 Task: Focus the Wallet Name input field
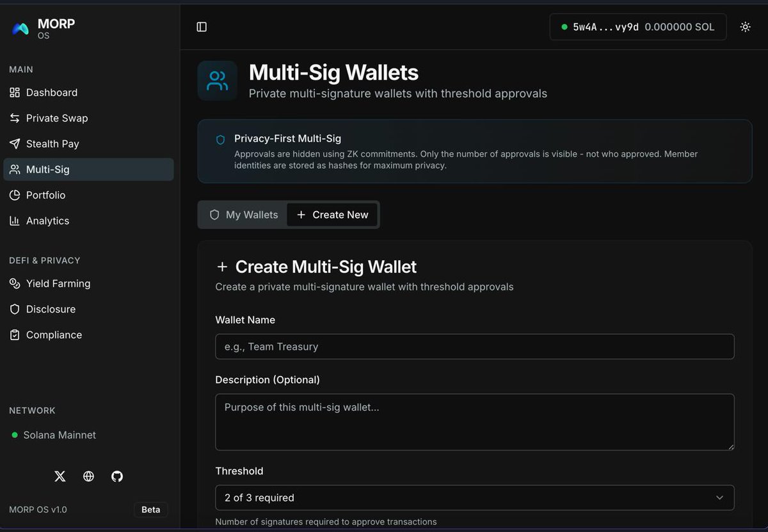point(475,347)
